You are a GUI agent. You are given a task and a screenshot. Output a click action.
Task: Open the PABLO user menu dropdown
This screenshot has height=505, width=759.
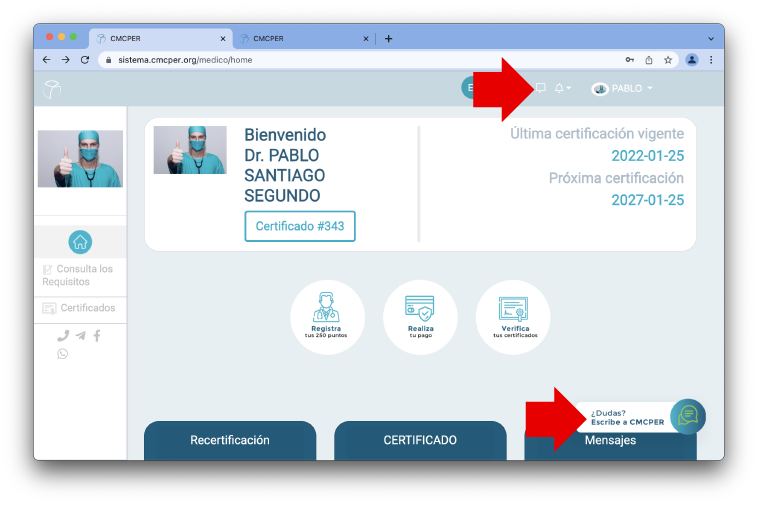(x=622, y=88)
